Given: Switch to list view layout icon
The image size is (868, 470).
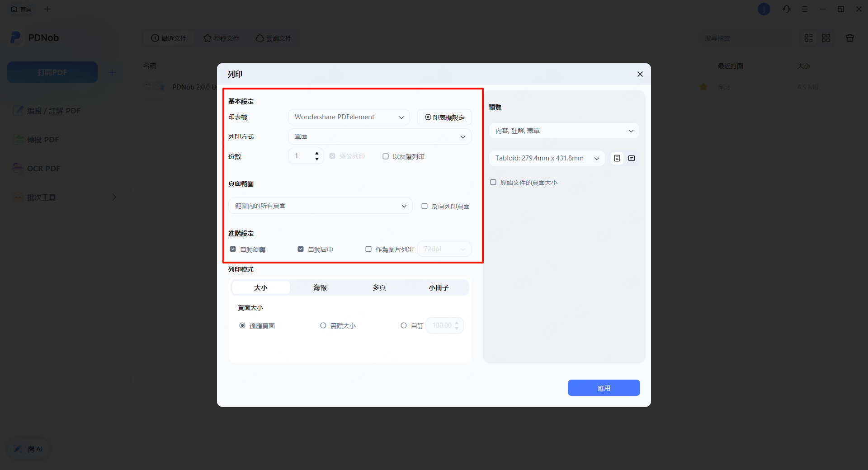Looking at the screenshot, I should tap(809, 38).
